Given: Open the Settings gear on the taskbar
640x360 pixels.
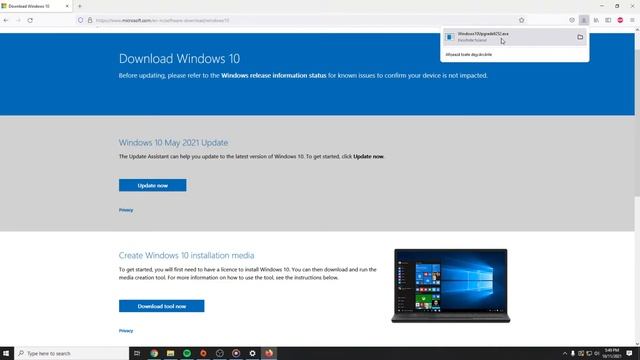Looking at the screenshot, I should pyautogui.click(x=252, y=353).
